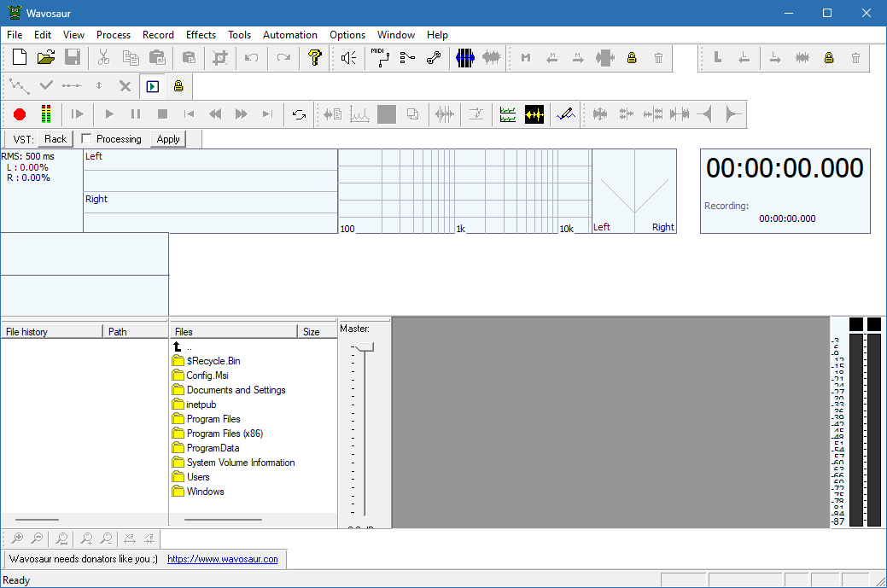The image size is (887, 588).
Task: Toggle the Loop playback icon
Action: pyautogui.click(x=300, y=114)
